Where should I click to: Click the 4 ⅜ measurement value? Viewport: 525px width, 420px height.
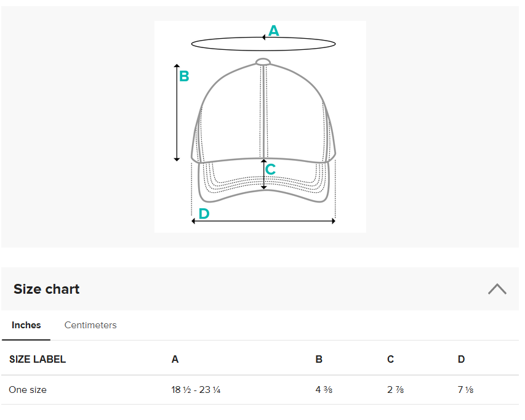point(324,390)
